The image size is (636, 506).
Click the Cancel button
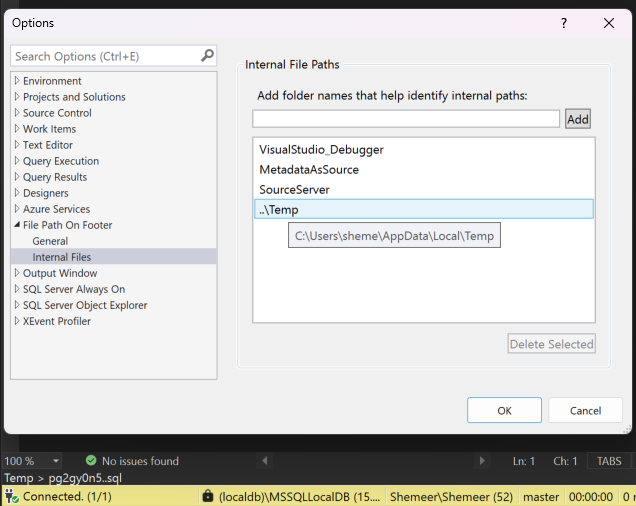585,410
